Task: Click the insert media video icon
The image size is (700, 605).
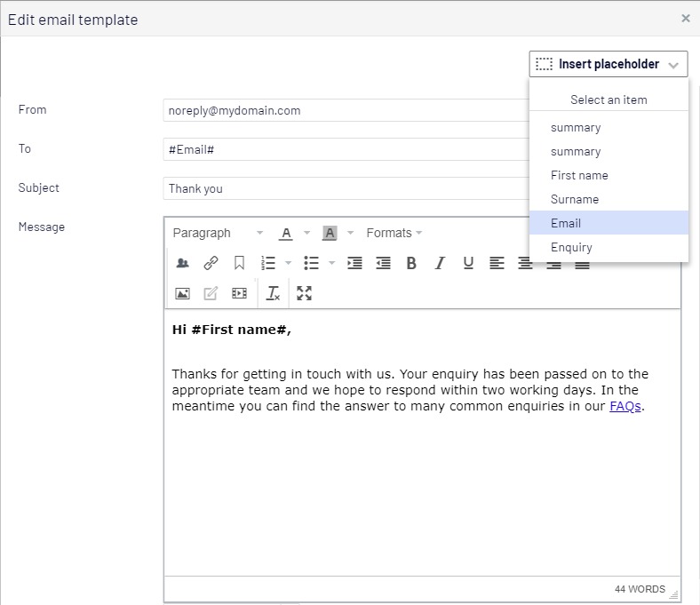Action: pyautogui.click(x=239, y=293)
